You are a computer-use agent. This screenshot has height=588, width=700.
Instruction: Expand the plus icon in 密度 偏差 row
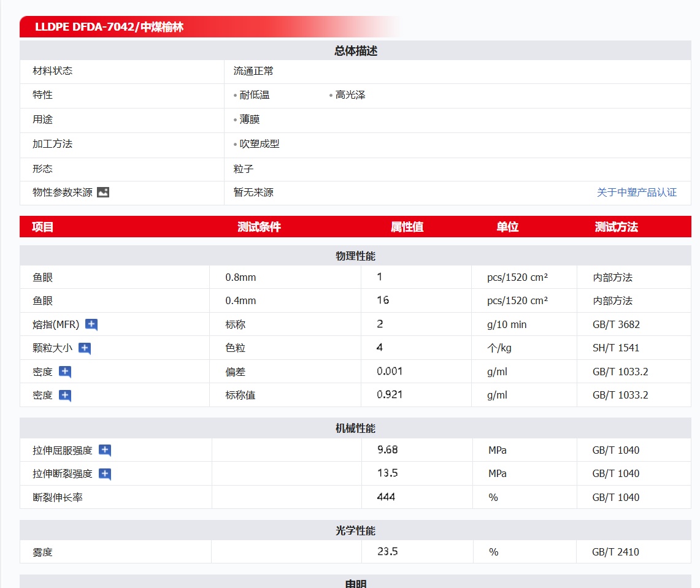[x=65, y=372]
